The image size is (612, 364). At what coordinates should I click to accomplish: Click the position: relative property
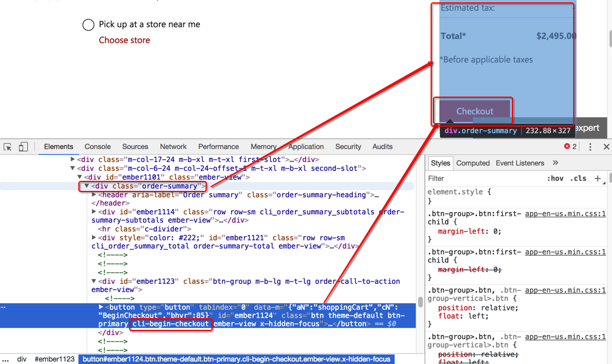478,307
